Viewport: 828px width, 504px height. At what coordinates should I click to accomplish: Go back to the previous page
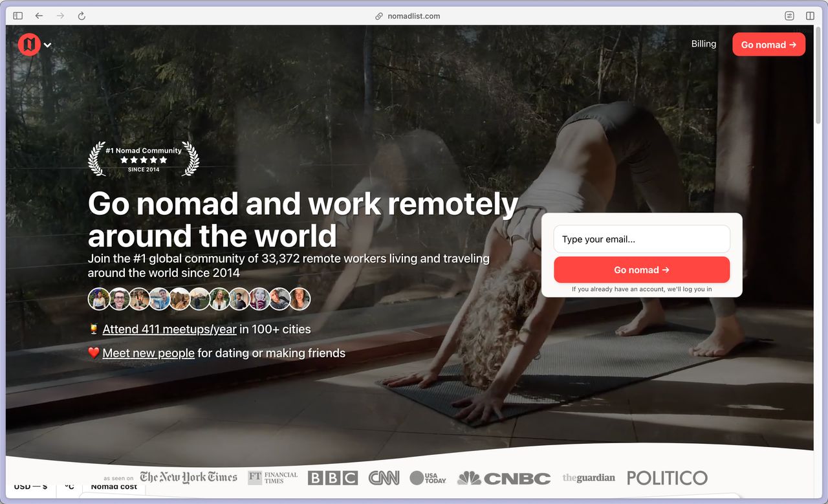(x=39, y=16)
